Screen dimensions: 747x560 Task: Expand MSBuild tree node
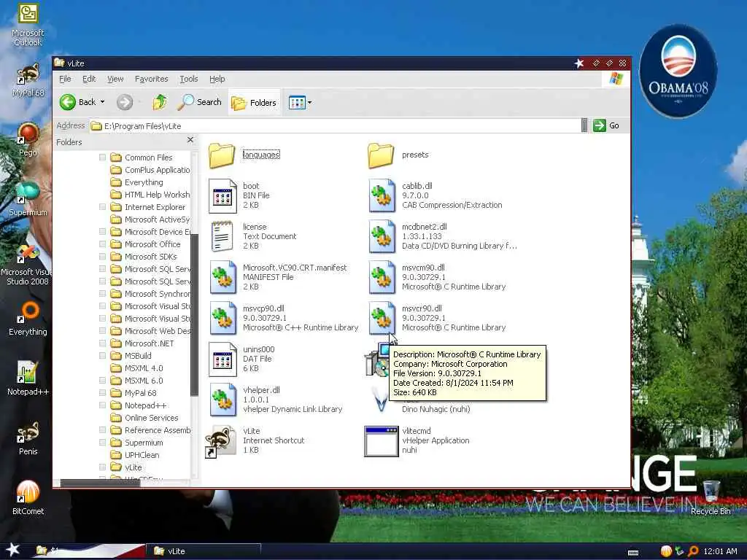pyautogui.click(x=102, y=355)
